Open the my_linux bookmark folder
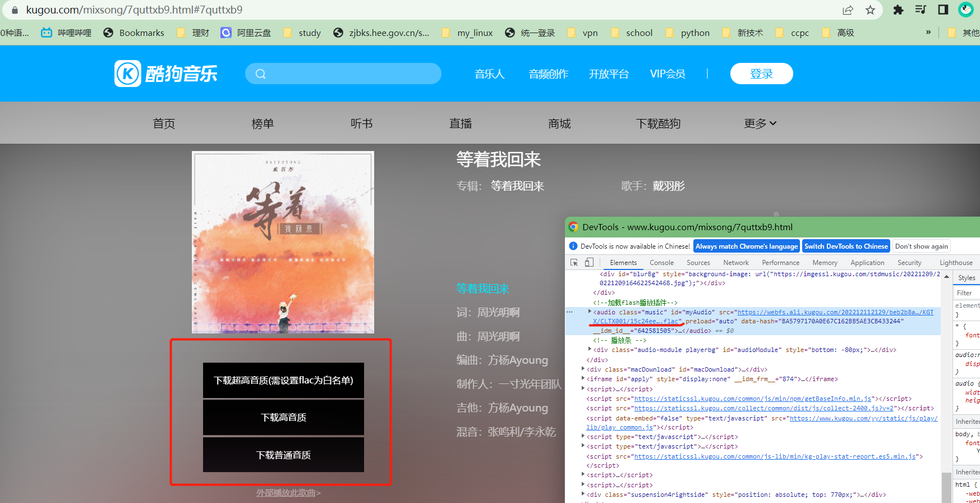The image size is (980, 503). pyautogui.click(x=467, y=33)
